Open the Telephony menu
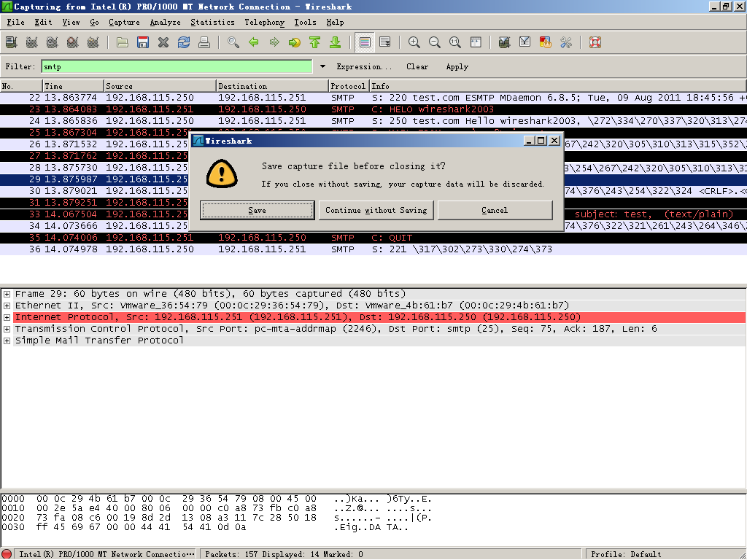The image size is (747, 560). 264,22
